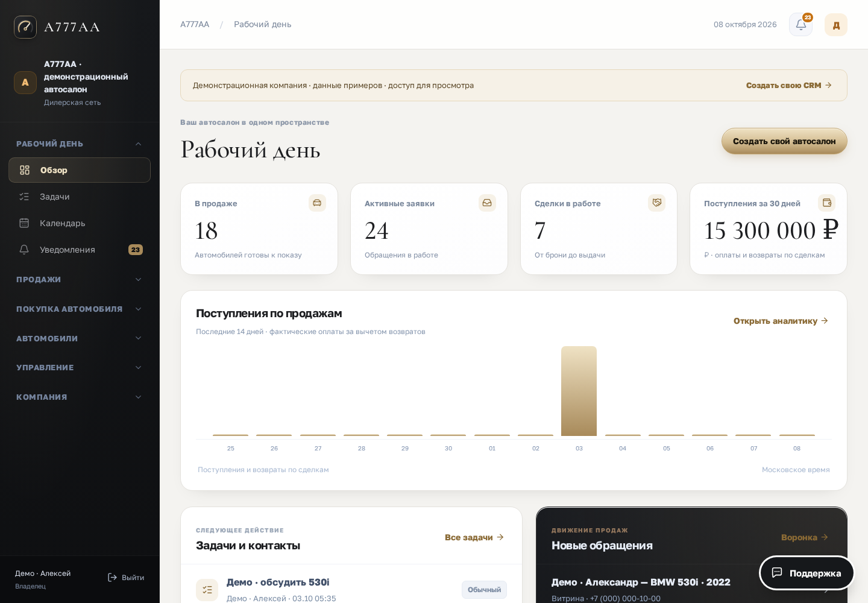868x603 pixels.
Task: Click the Рабочий день breadcrumb text
Action: click(x=263, y=25)
